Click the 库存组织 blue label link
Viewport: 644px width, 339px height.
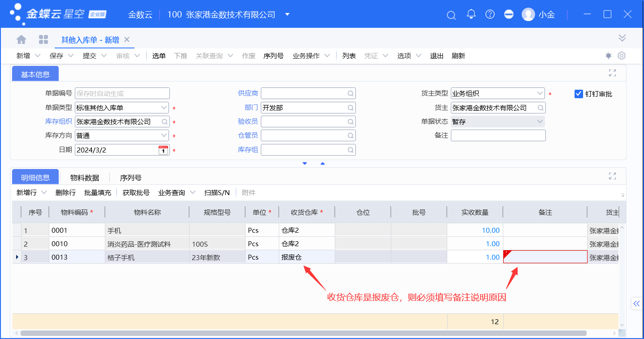[59, 122]
